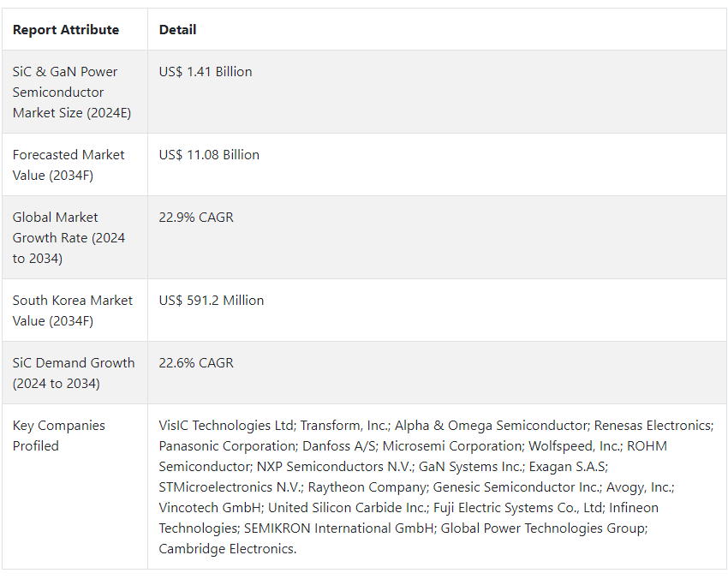Screen dimensions: 728x579
Task: Select the SiC Demand Growth cell
Action: tap(75, 373)
